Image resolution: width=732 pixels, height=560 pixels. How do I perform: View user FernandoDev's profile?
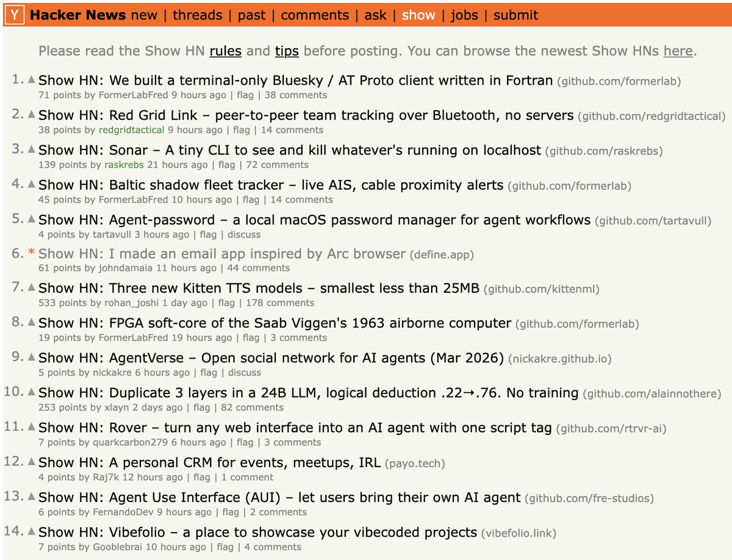click(124, 512)
